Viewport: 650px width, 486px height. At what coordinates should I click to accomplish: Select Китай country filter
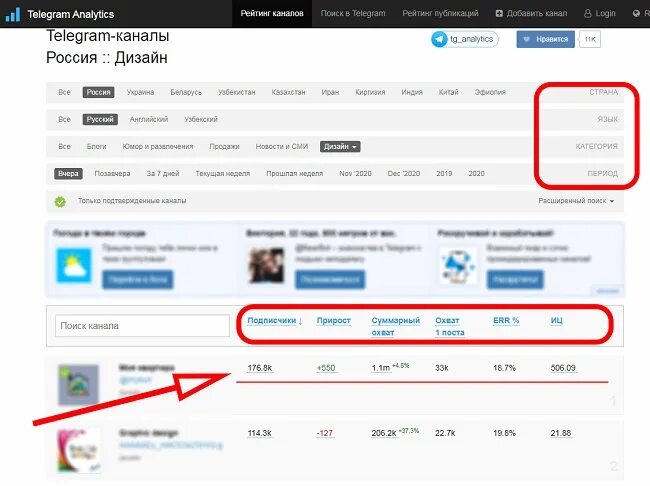coord(449,92)
